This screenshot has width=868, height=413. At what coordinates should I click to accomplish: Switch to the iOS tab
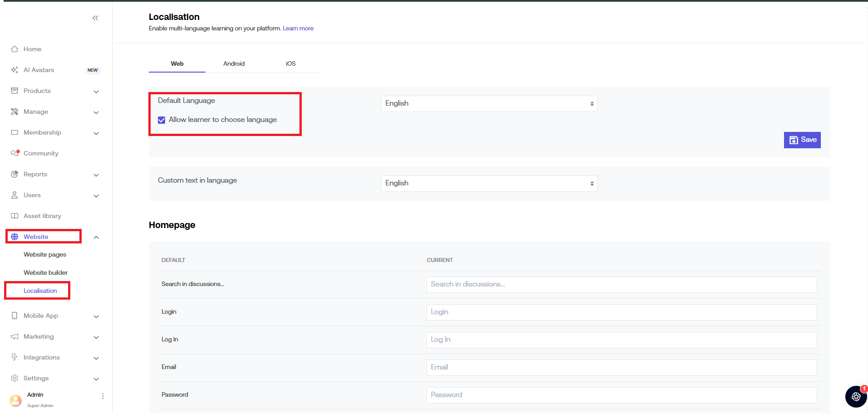290,64
